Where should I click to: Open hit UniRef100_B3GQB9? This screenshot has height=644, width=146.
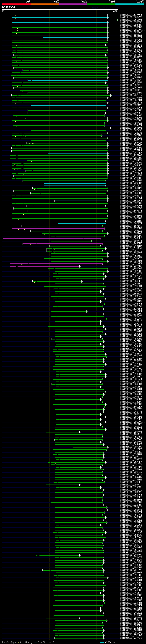(131, 27)
